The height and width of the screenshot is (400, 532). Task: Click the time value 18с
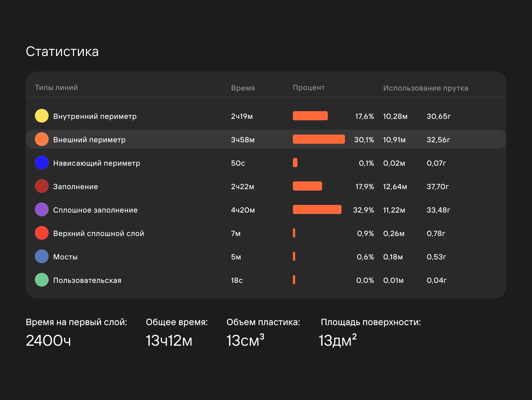point(237,280)
